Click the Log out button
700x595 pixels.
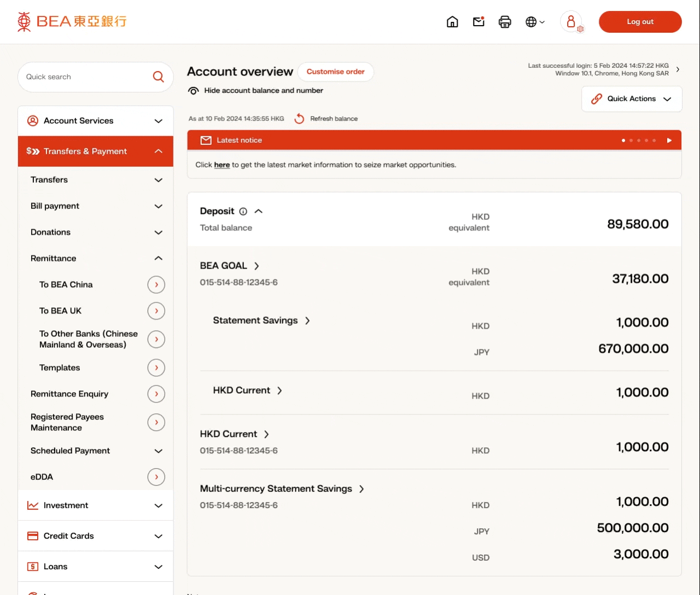pos(640,22)
